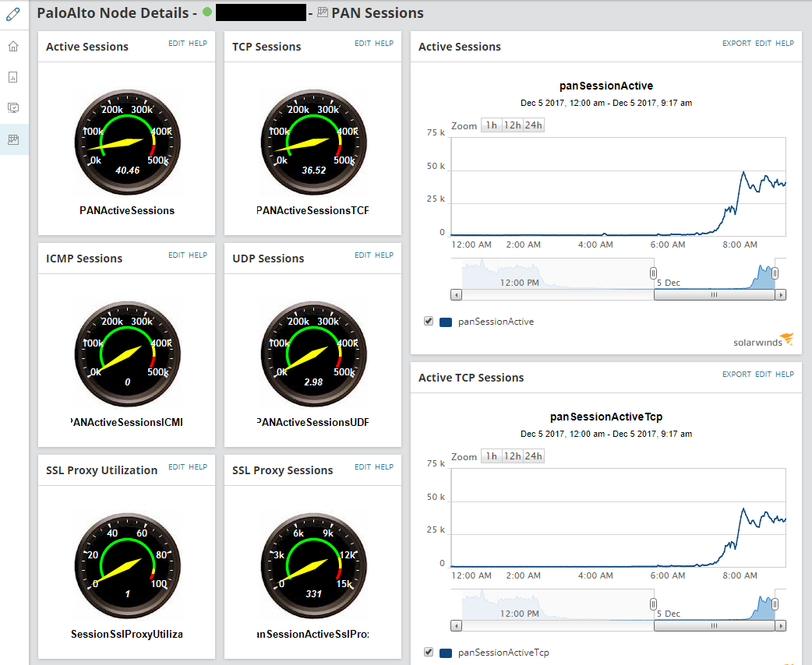Click the SSL Proxy Sessions gauge showing 331
Image resolution: width=812 pixels, height=665 pixels.
click(x=314, y=565)
